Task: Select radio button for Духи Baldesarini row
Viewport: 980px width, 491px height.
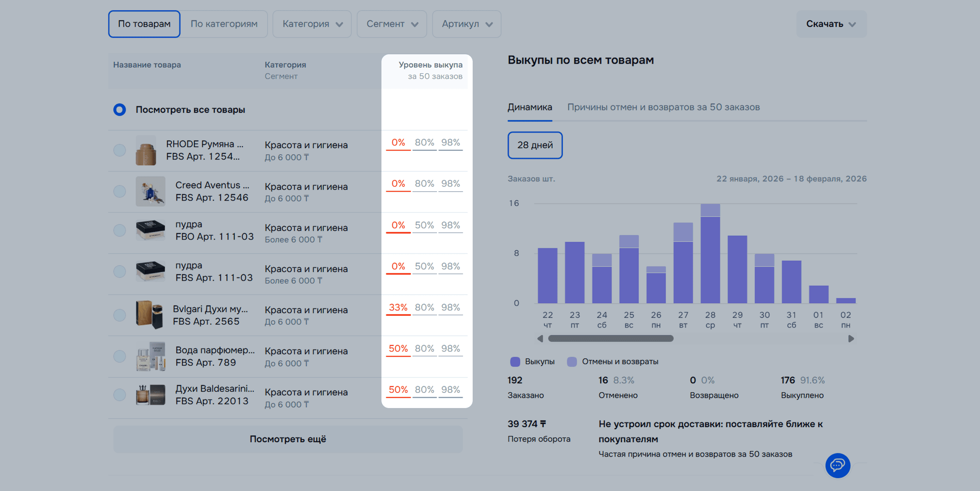Action: [119, 395]
